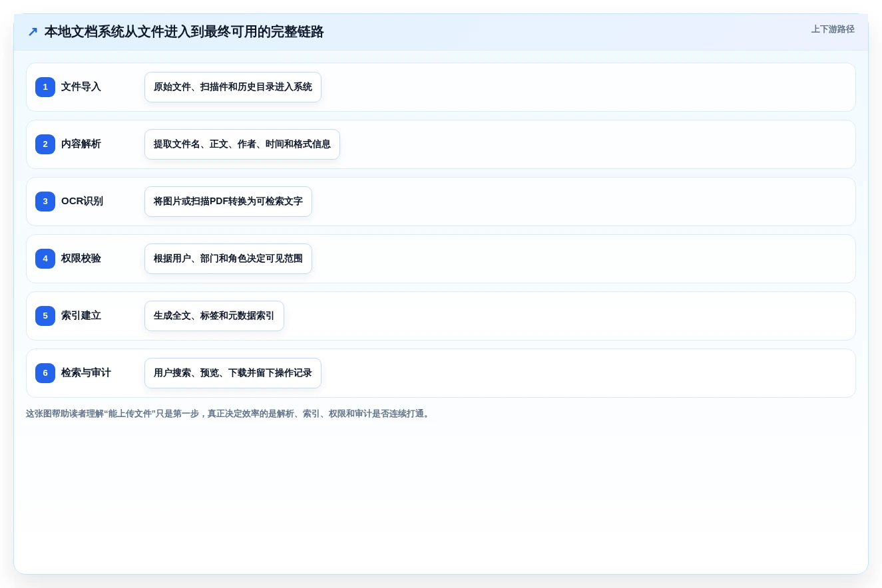Viewport: 882px width, 588px height.
Task: Open the 将图片或扫描PDF转换为可检索文字 chip
Action: click(228, 202)
